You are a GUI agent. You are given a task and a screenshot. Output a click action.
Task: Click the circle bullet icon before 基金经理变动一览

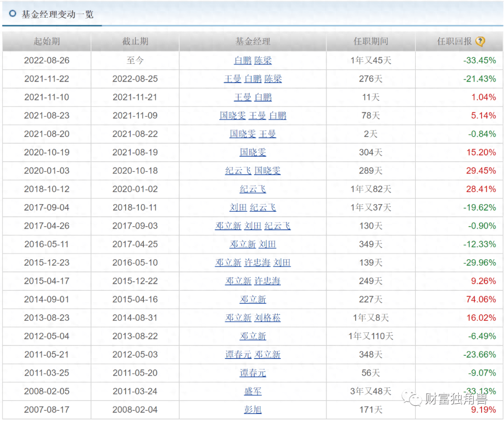click(x=13, y=14)
